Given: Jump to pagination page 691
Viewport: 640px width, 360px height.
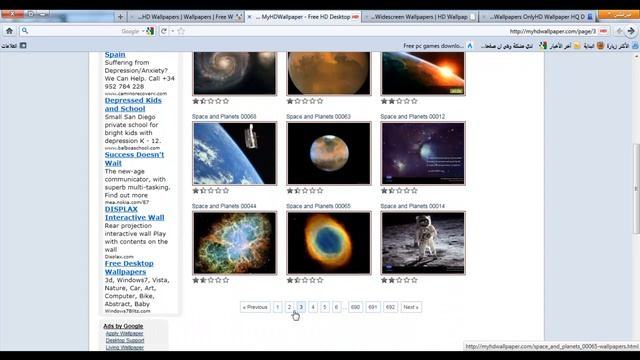Looking at the screenshot, I should [x=373, y=307].
